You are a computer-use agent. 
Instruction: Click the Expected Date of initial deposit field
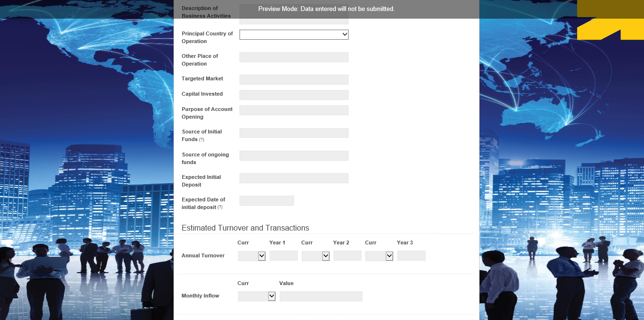266,200
